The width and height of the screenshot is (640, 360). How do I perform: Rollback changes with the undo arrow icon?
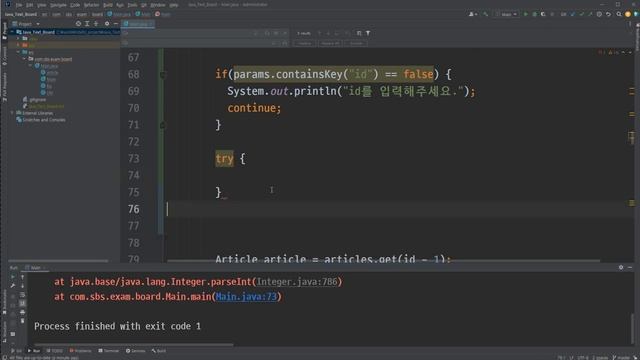608,14
